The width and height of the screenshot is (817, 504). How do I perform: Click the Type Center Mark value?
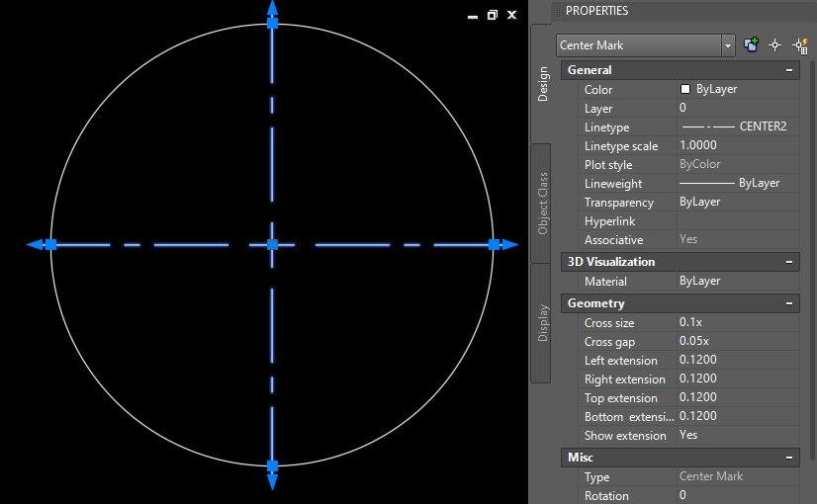(x=738, y=476)
